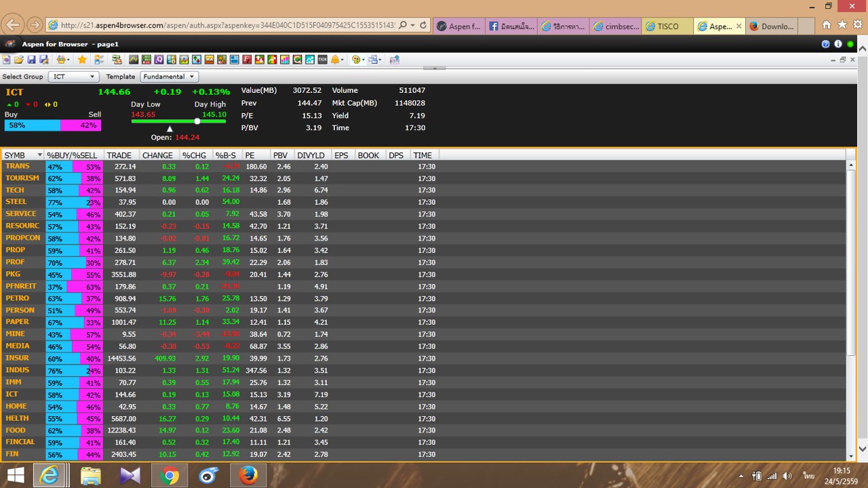Open File Explorer from the taskbar
Image resolution: width=868 pixels, height=488 pixels.
click(91, 475)
